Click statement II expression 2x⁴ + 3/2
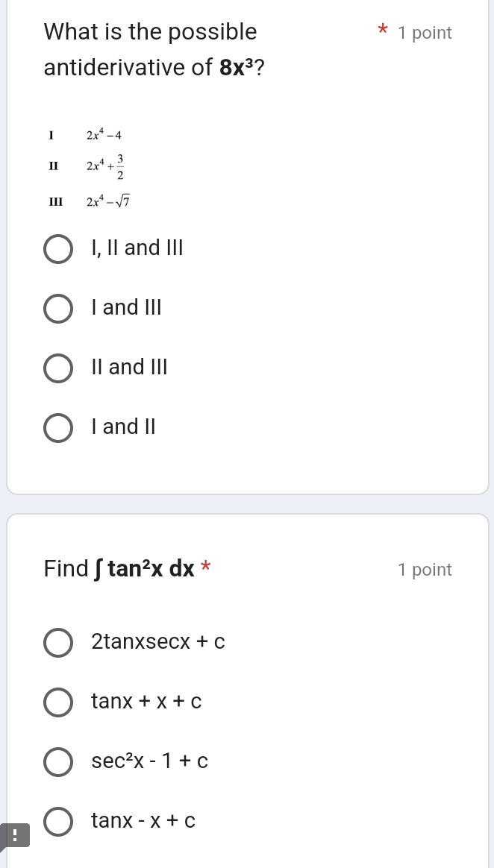The height and width of the screenshot is (868, 494). click(x=105, y=166)
